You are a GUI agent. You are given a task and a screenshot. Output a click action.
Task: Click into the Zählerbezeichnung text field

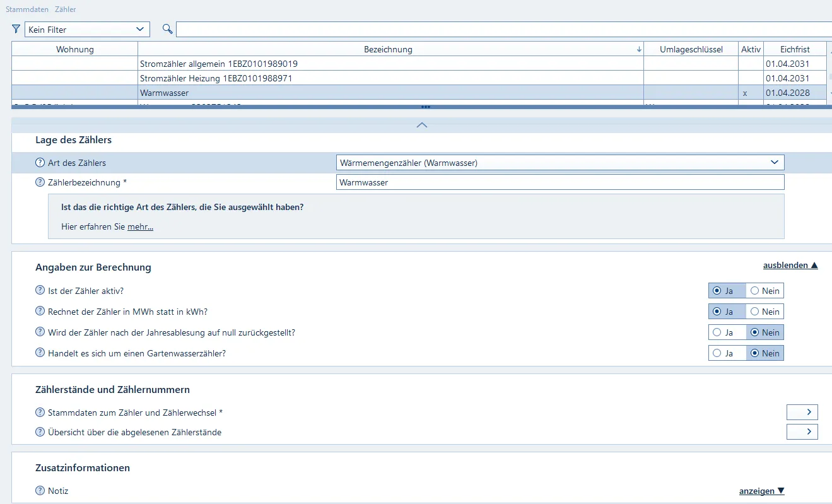coord(560,182)
